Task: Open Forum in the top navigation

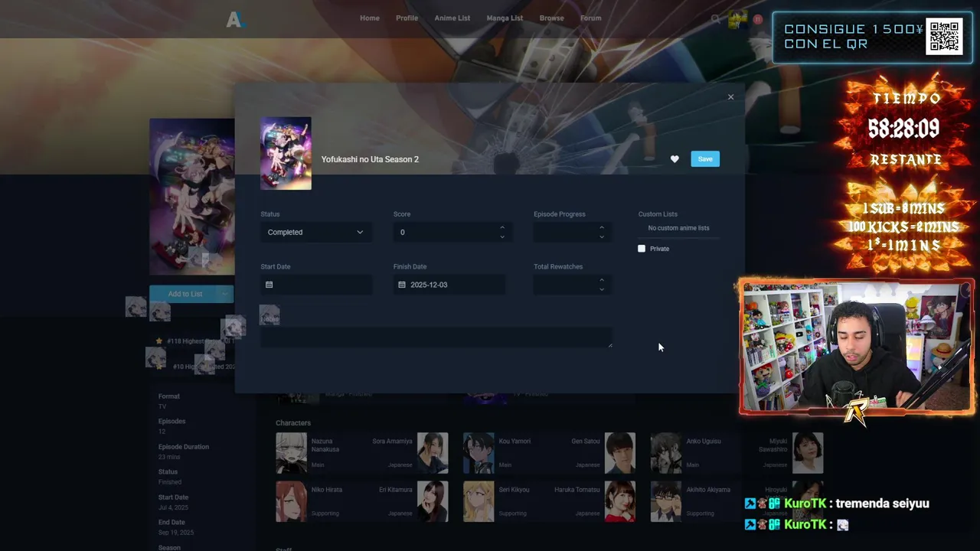Action: 590,18
